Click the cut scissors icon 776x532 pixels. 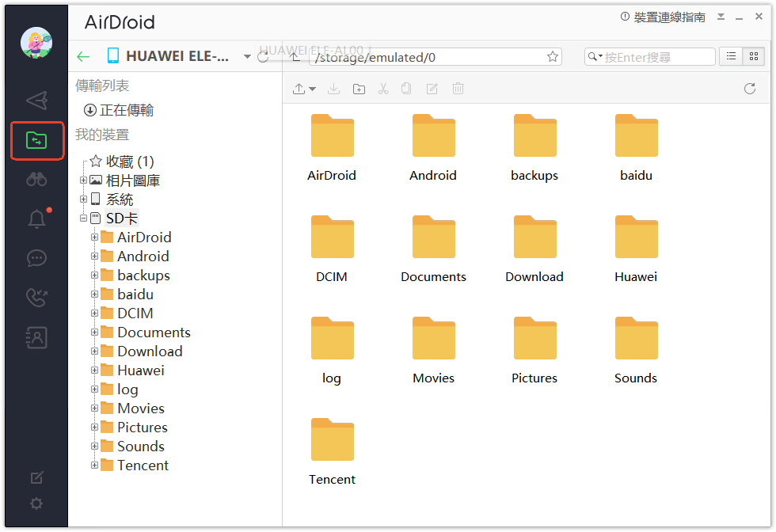click(383, 89)
